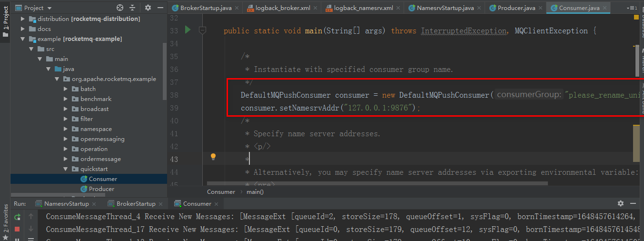
Task: Close the Consumer run tab
Action: [x=216, y=204]
